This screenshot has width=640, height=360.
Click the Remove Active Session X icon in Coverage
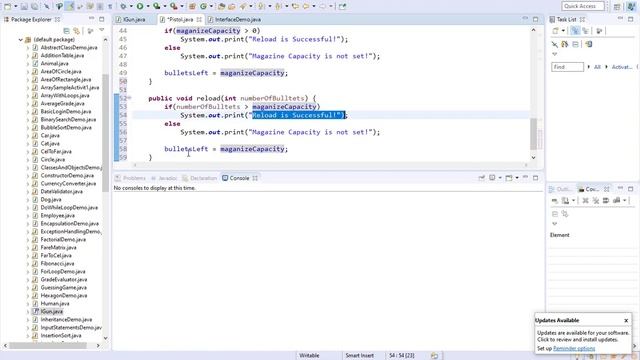coord(585,200)
